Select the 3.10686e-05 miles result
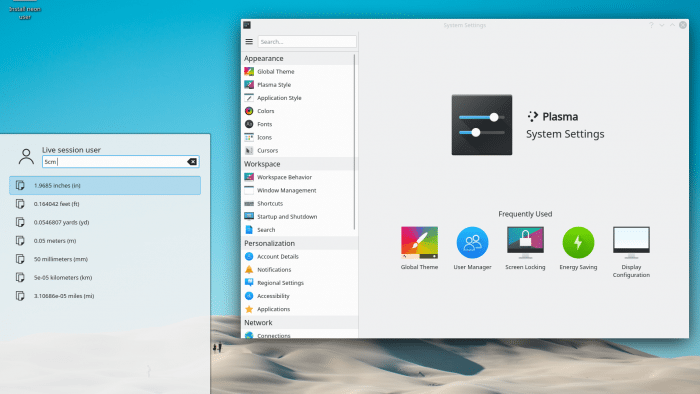Image resolution: width=700 pixels, height=394 pixels. click(x=105, y=296)
